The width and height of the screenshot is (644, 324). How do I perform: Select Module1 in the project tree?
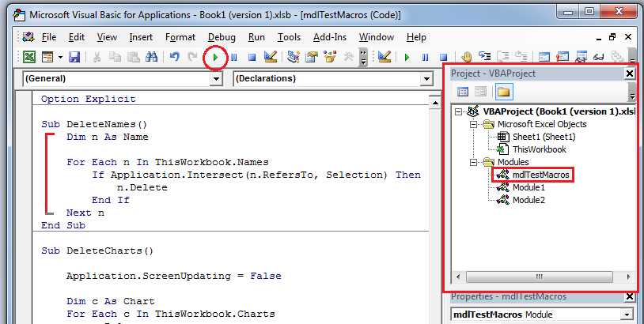528,187
